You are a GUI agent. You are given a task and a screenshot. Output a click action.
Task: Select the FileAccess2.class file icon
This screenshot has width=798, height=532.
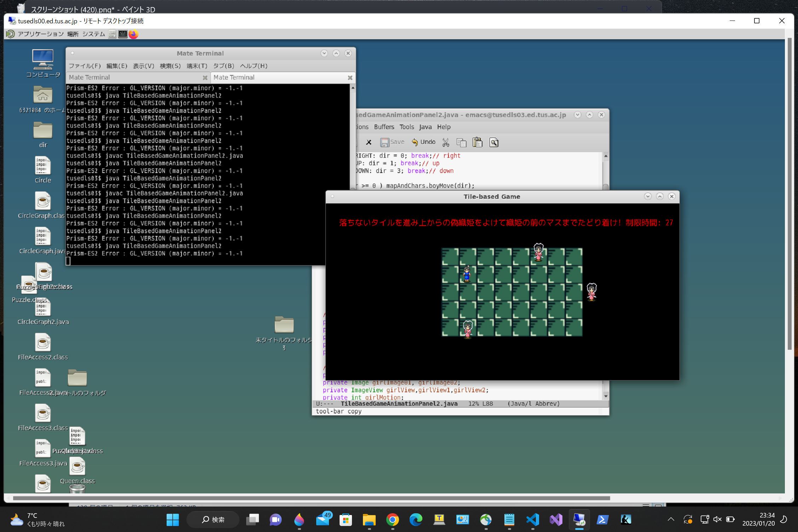[x=43, y=347]
